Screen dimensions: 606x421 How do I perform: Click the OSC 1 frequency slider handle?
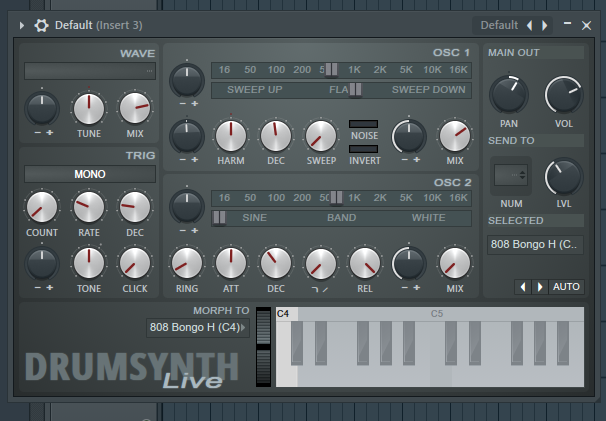click(331, 70)
